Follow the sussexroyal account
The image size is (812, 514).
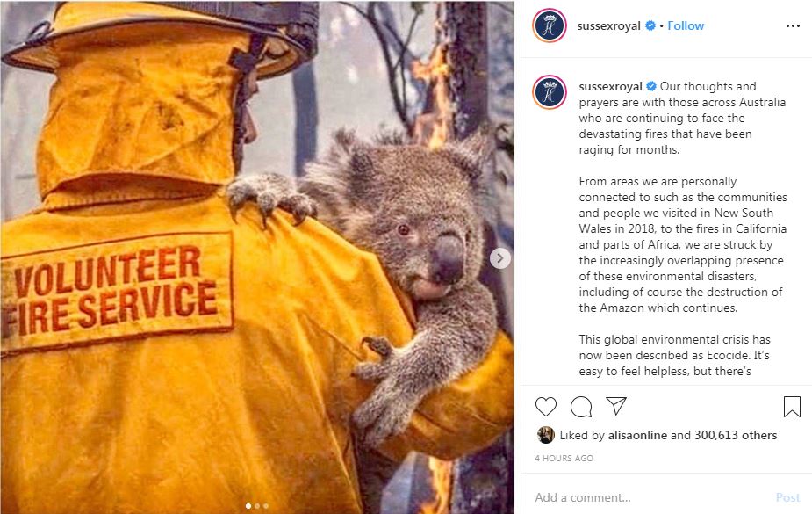685,25
